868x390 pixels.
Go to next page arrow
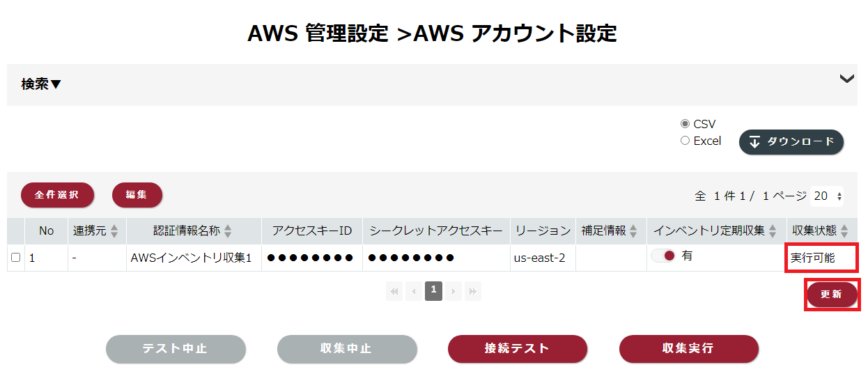click(x=454, y=291)
